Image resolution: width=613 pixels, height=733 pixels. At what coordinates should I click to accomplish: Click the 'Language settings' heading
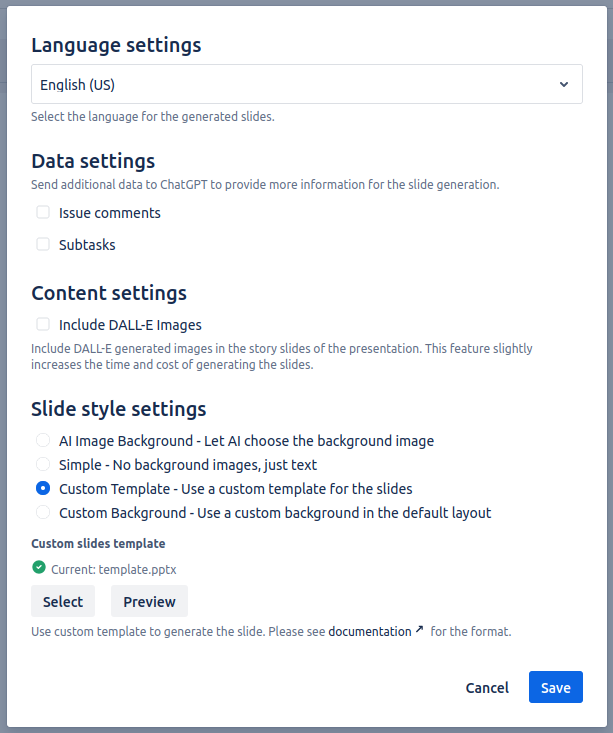coord(116,45)
